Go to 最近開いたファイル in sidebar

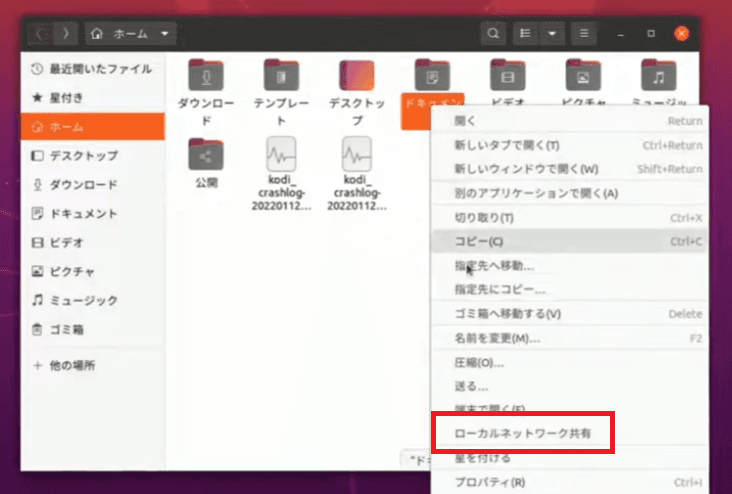click(91, 69)
